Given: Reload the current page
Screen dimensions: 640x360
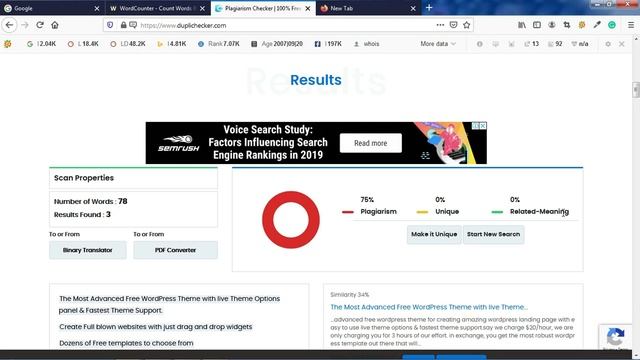Looking at the screenshot, I should click(x=40, y=25).
